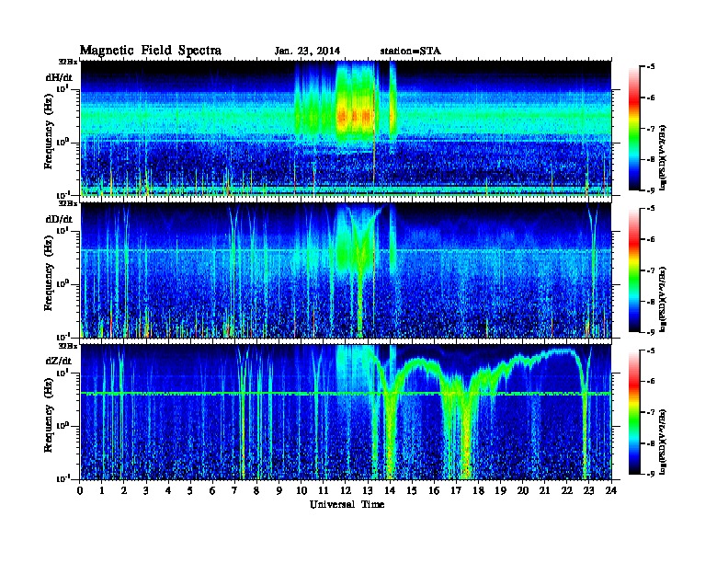Click hour tick label "20" on time axis

pyautogui.click(x=523, y=490)
